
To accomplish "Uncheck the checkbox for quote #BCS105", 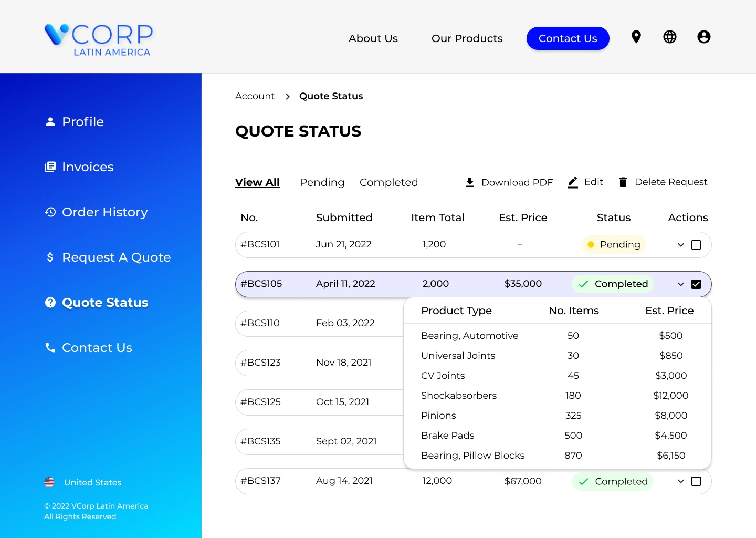I will (x=697, y=284).
